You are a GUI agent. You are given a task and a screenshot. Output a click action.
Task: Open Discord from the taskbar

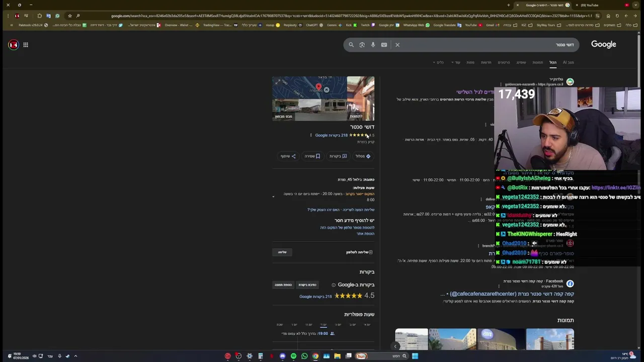(x=282, y=356)
